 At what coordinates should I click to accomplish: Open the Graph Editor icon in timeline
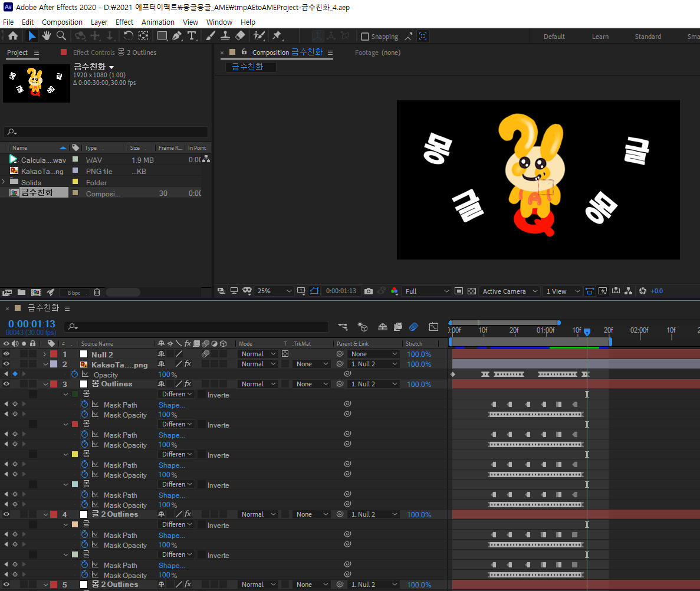433,327
